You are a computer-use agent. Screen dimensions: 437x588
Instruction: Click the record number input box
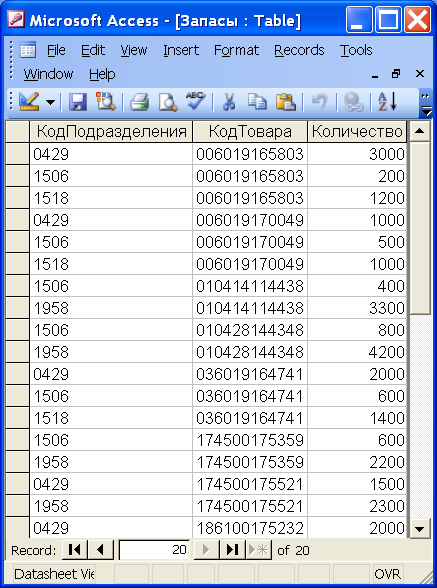tap(154, 550)
